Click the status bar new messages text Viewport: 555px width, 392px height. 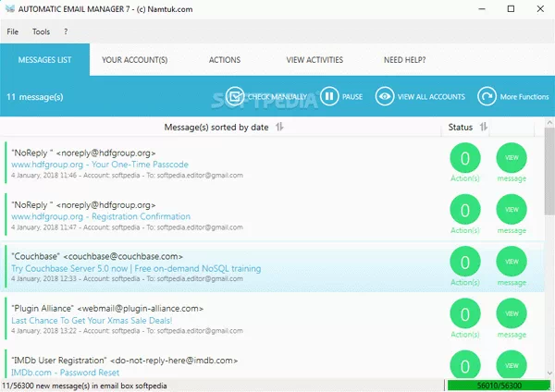click(x=84, y=386)
